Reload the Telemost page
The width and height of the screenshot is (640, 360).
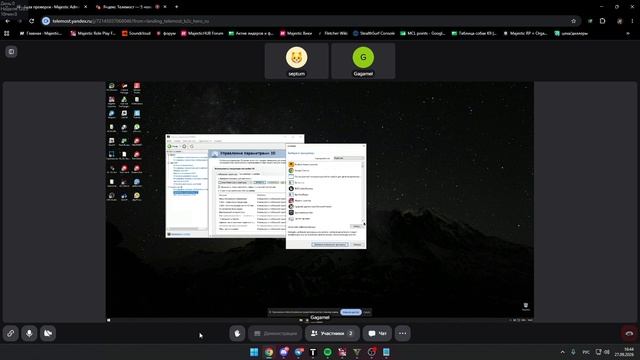click(x=32, y=21)
